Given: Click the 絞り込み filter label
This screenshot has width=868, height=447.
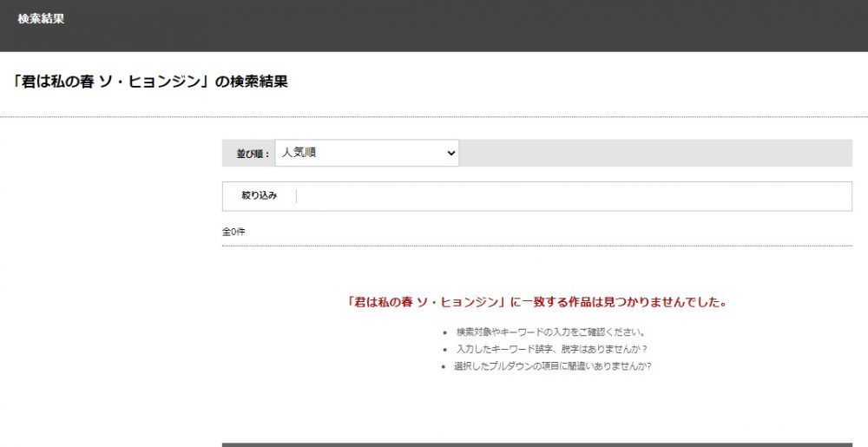Looking at the screenshot, I should pyautogui.click(x=259, y=195).
